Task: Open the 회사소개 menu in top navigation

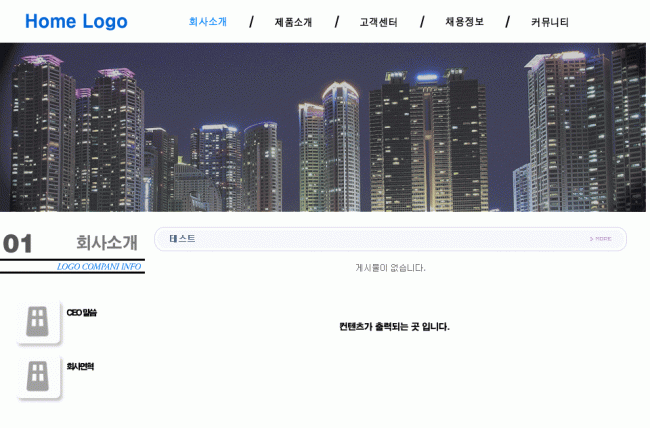Action: [x=208, y=22]
